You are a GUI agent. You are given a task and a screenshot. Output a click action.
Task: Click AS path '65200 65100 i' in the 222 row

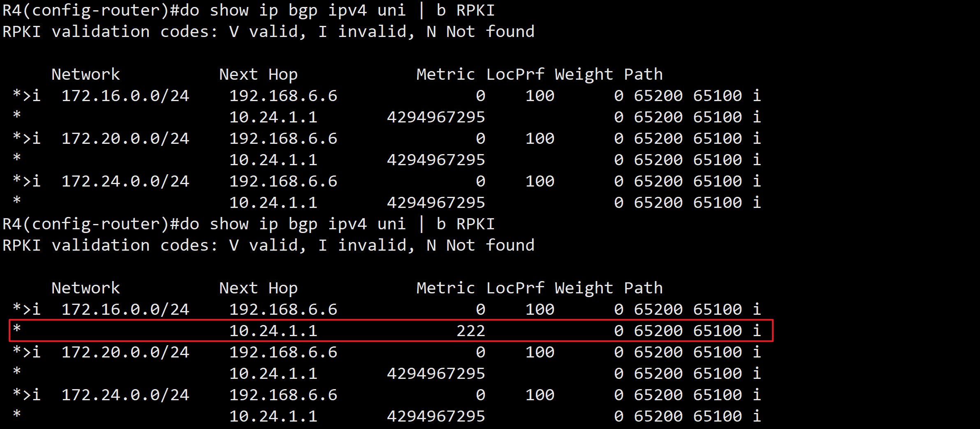[697, 331]
